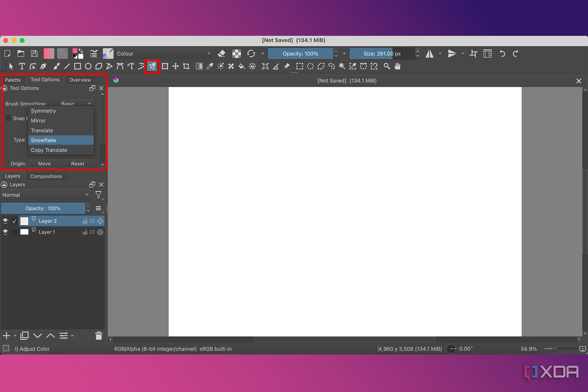588x392 pixels.
Task: Select the Pan hand tool
Action: [x=397, y=66]
